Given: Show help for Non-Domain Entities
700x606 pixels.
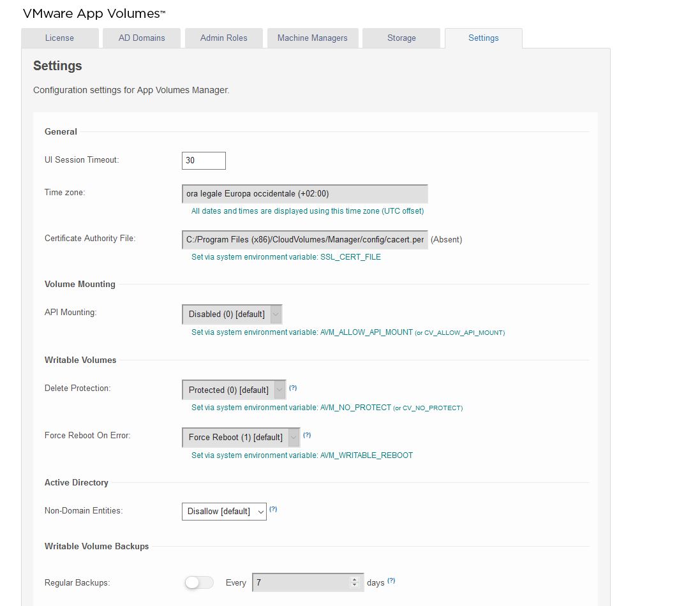Looking at the screenshot, I should [x=273, y=509].
